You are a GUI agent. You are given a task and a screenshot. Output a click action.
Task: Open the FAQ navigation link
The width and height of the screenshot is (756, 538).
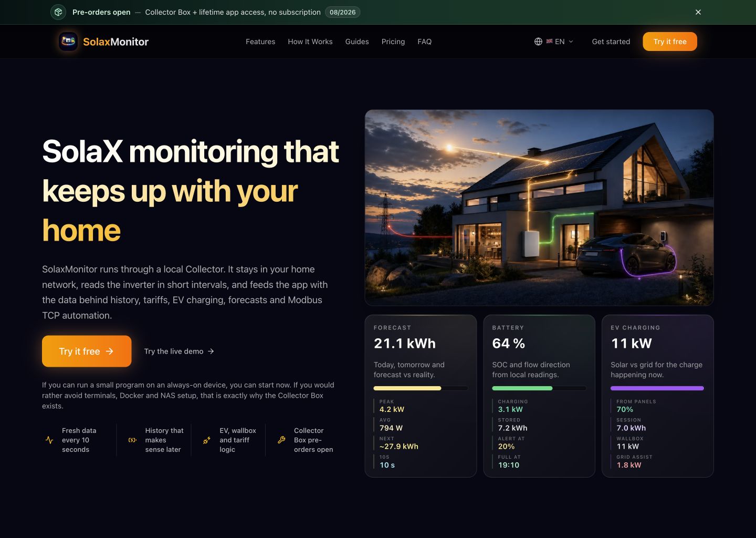[425, 42]
